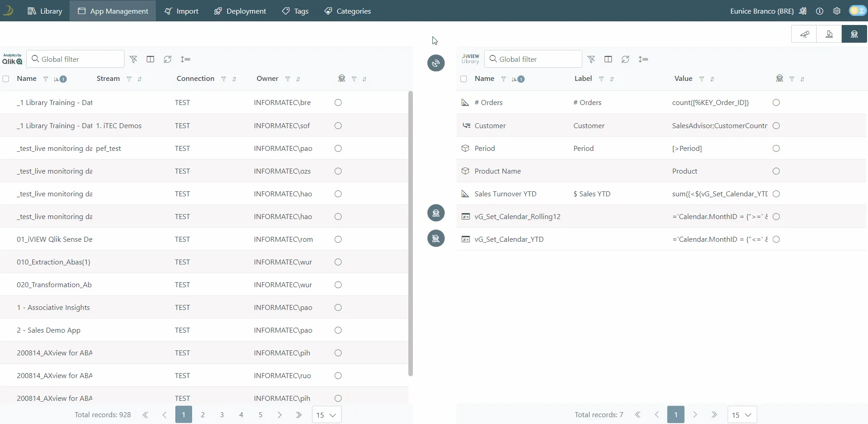
Task: Go to next page of Qlik apps
Action: point(279,414)
